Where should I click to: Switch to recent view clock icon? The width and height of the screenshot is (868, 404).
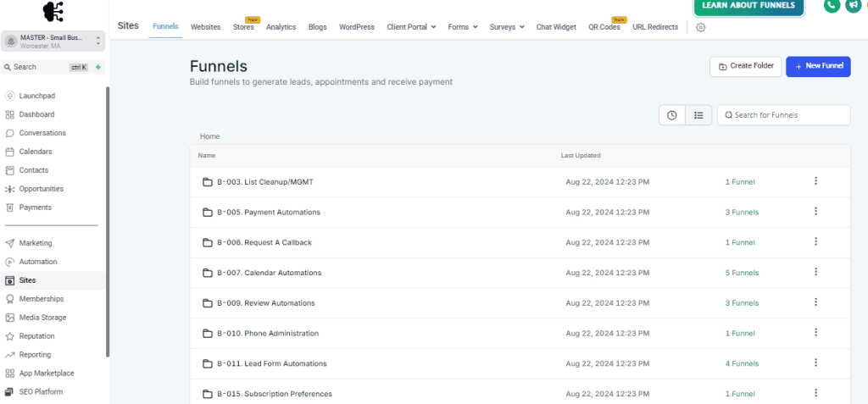click(x=672, y=115)
